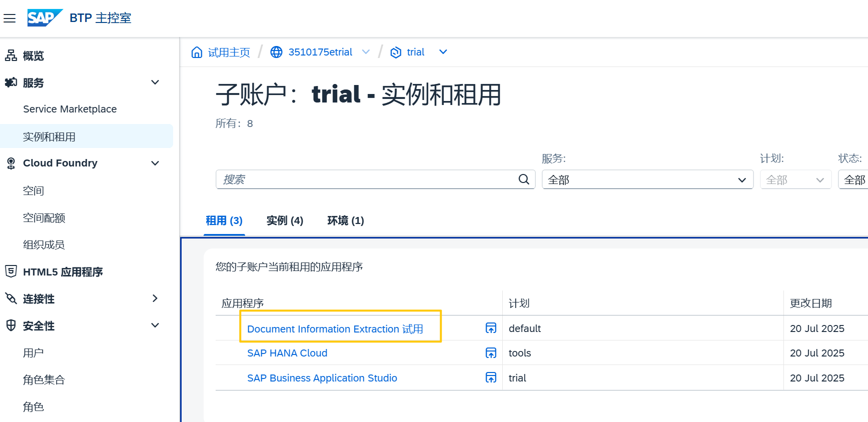
Task: Open 3510175etrial breadcrumb link
Action: [x=320, y=52]
